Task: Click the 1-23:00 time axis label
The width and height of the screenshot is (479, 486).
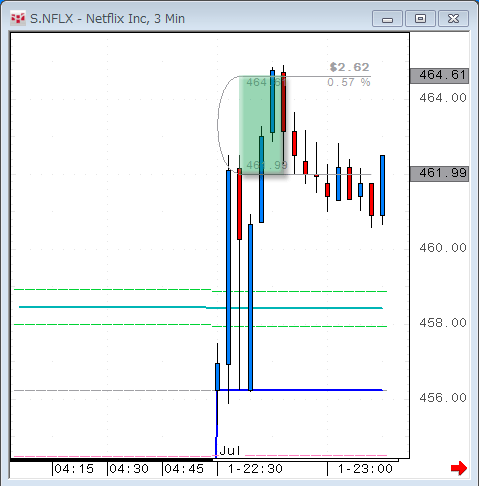Action: click(365, 469)
